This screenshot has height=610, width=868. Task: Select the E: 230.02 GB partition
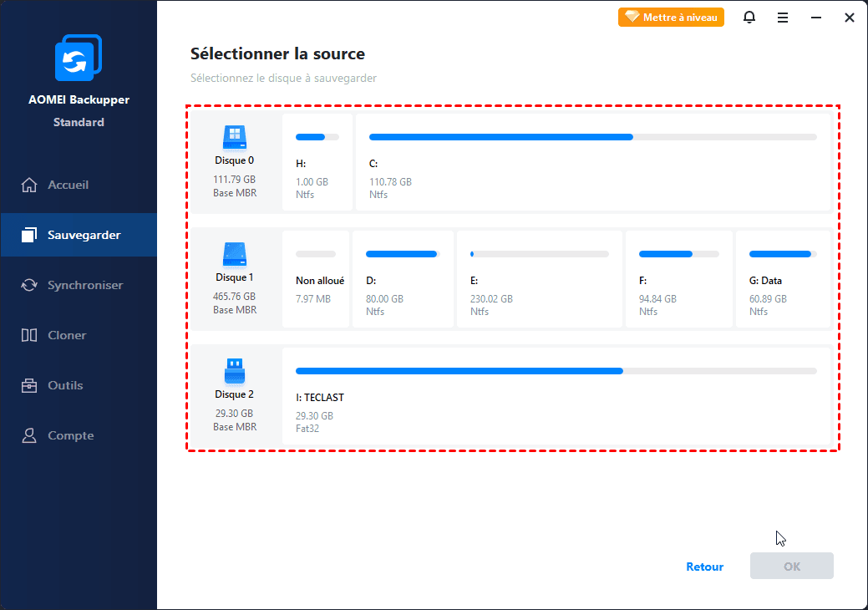coord(540,279)
